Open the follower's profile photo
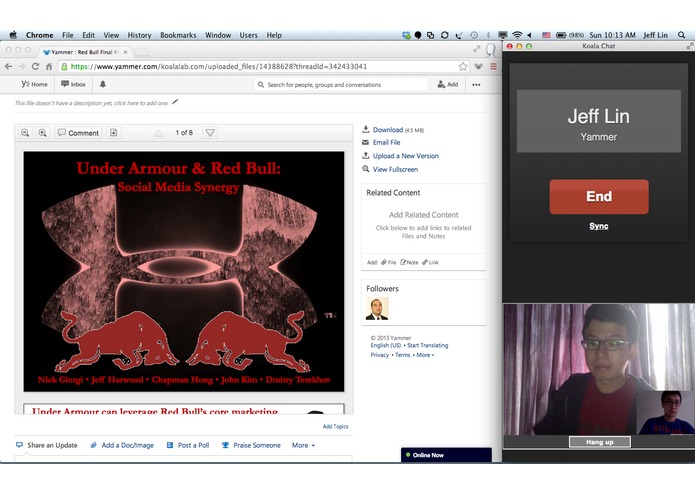 (x=377, y=308)
